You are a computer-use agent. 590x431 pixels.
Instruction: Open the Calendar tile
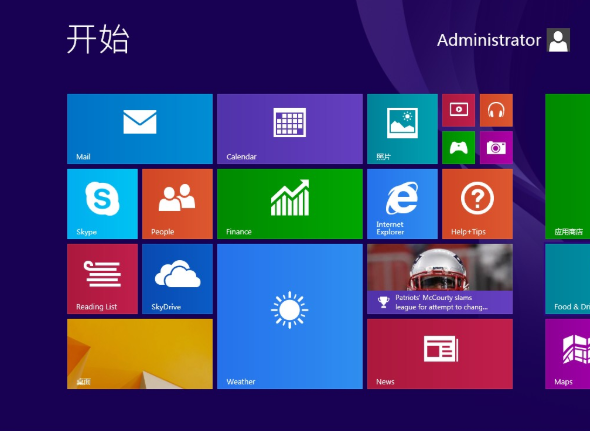(290, 129)
